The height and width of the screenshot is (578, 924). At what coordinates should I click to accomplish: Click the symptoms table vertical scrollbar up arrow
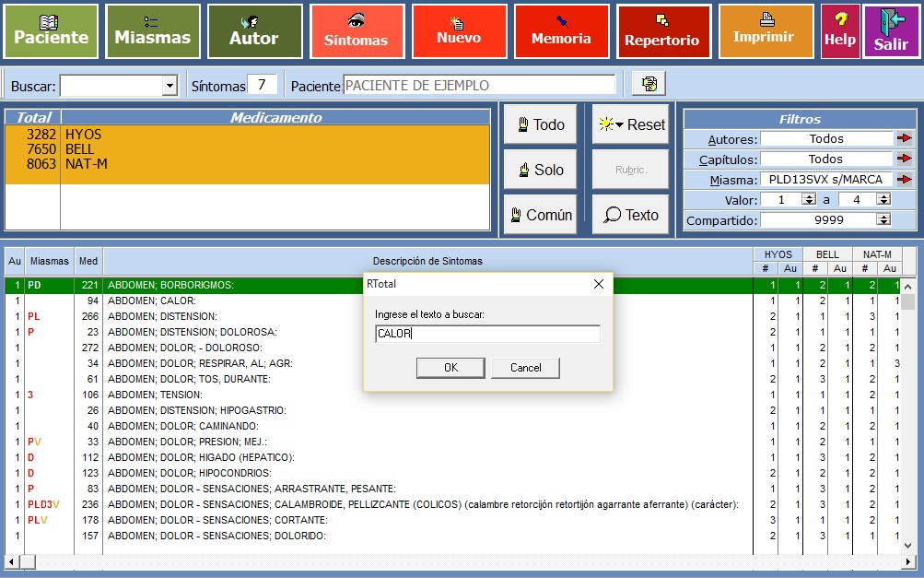click(x=908, y=286)
